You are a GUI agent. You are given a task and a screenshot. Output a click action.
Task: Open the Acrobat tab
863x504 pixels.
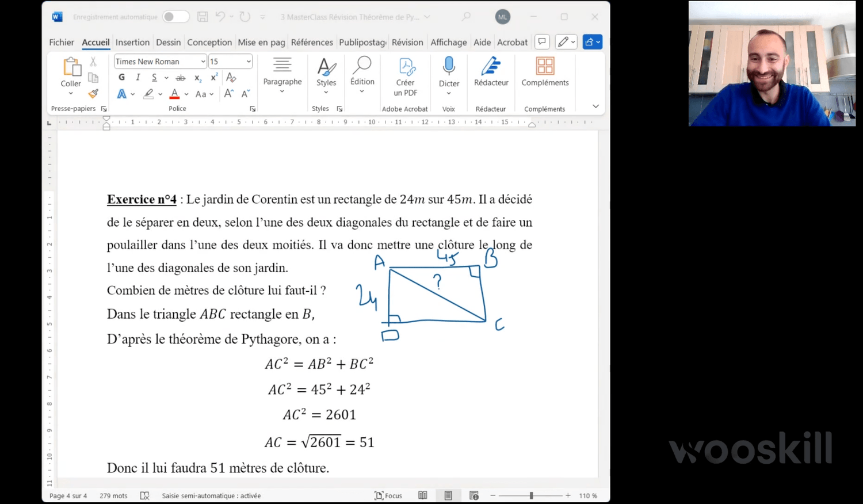(512, 42)
